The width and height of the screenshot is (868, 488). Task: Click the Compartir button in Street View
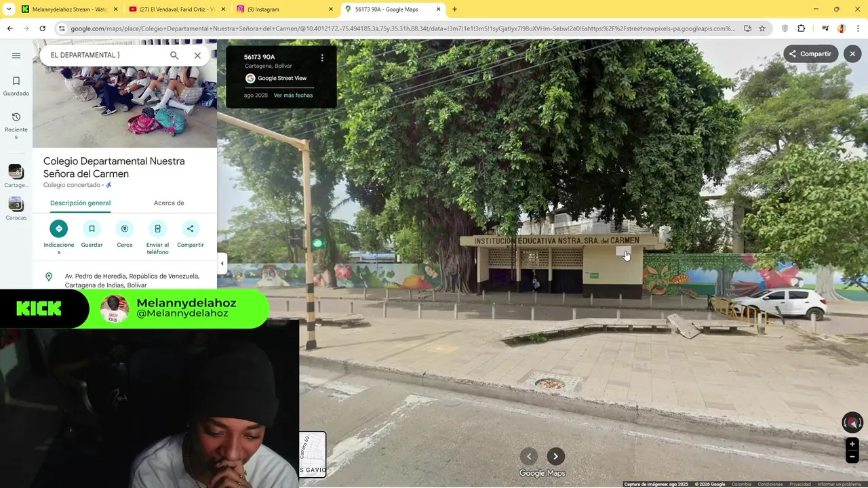(x=811, y=54)
